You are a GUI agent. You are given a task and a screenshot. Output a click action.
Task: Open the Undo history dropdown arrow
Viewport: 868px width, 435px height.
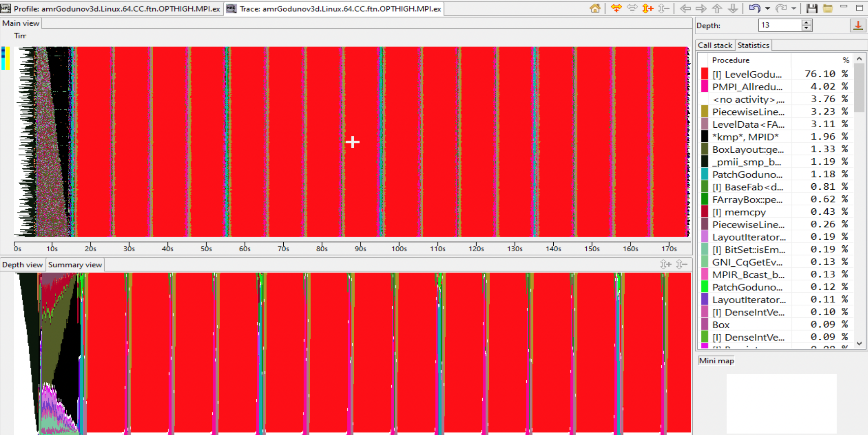768,9
